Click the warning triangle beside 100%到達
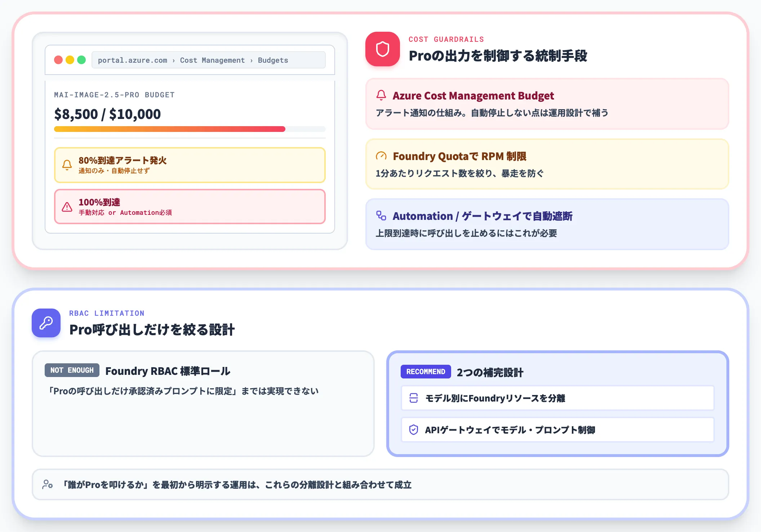The width and height of the screenshot is (761, 532). pos(67,207)
